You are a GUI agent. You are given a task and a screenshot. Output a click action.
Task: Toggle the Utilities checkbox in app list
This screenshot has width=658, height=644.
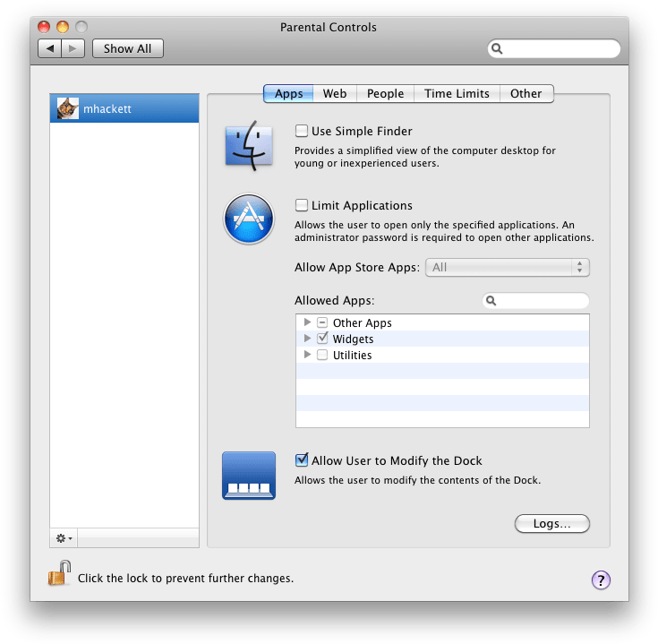[x=322, y=355]
